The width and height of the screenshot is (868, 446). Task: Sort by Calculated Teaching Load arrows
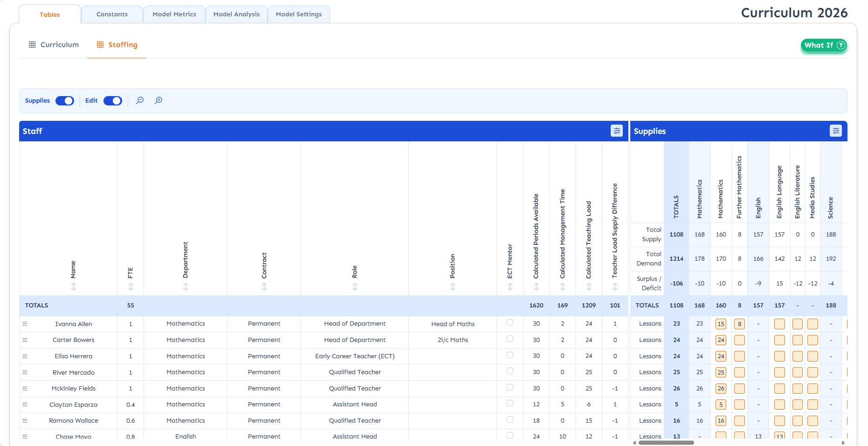[589, 287]
